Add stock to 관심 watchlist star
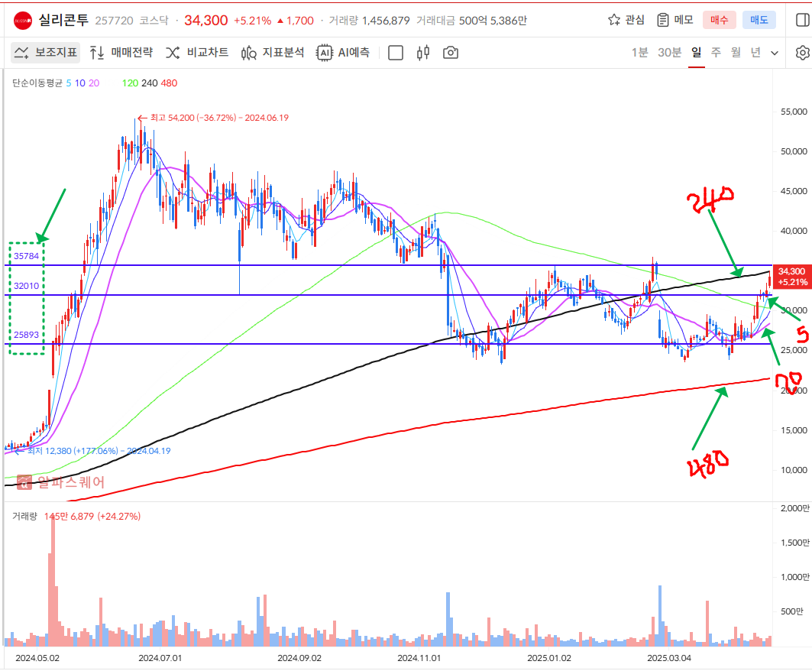 (626, 20)
